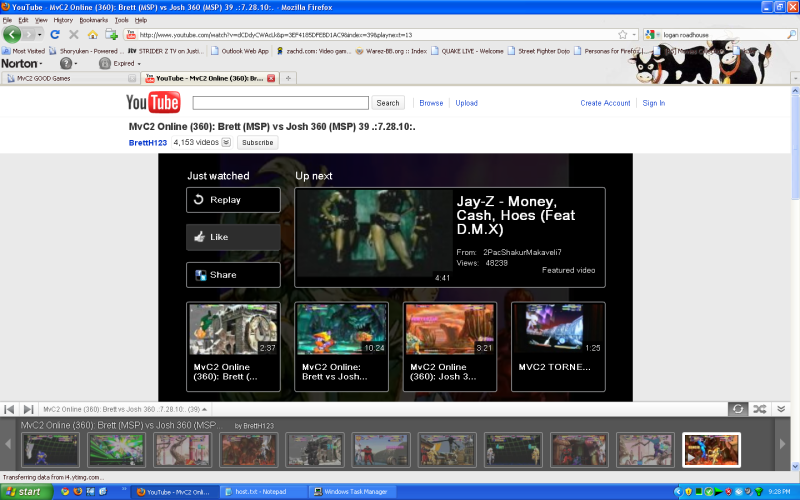Reload the page with refresh icon
The width and height of the screenshot is (800, 500).
(x=55, y=35)
